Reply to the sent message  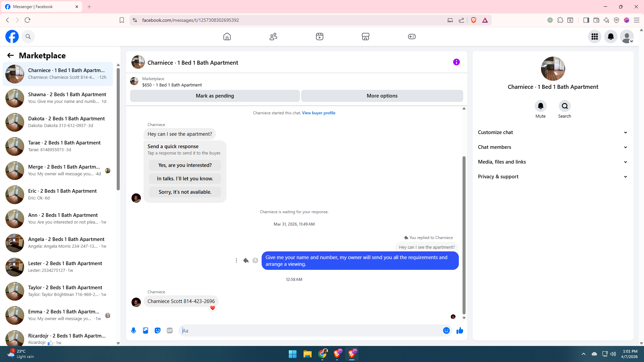[x=246, y=260]
